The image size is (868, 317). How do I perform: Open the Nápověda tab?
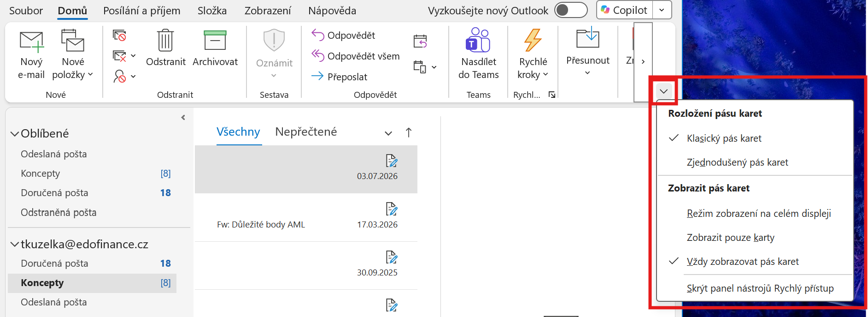(332, 11)
